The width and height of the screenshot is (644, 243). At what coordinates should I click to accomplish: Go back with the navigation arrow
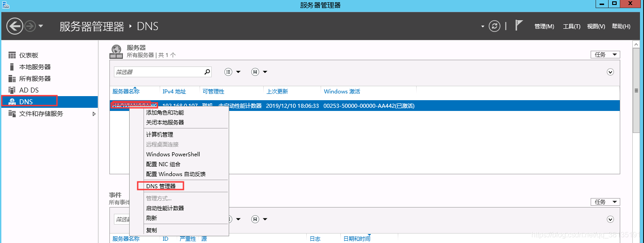[15, 26]
